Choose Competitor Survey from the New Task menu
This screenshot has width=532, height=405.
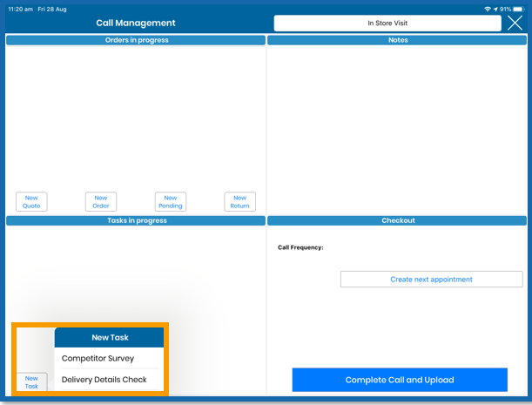(x=109, y=358)
